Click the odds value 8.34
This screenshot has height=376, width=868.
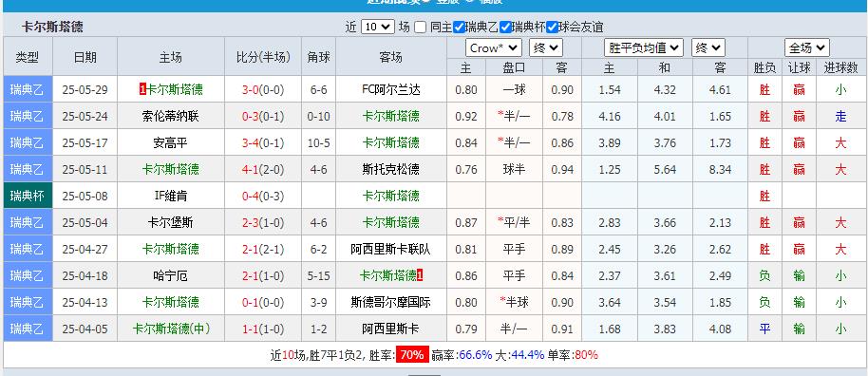coord(720,169)
